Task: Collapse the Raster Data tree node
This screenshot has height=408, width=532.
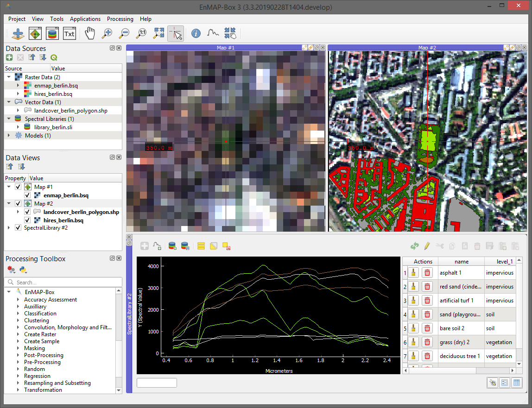Action: [9, 77]
